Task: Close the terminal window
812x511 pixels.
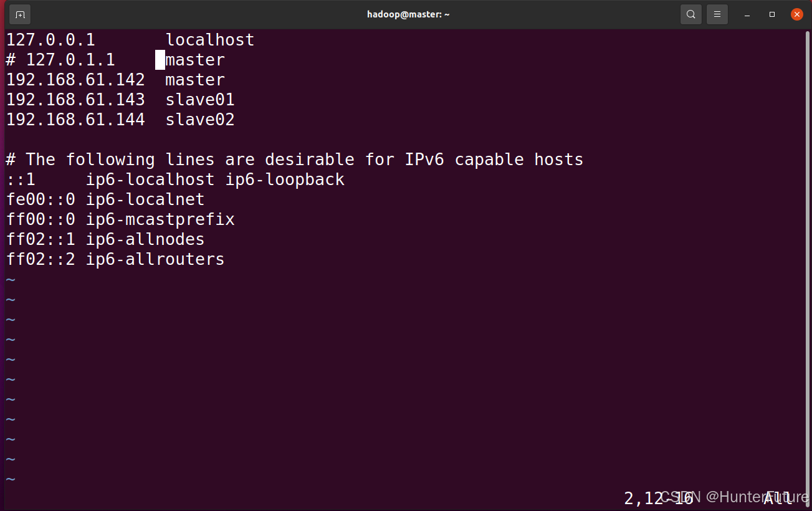Action: (797, 14)
